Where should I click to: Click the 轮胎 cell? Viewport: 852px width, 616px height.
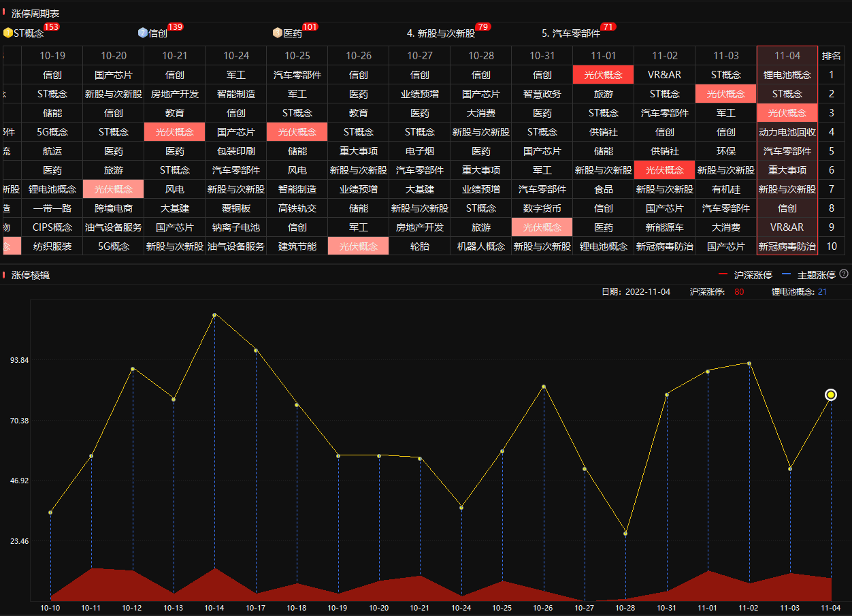(x=420, y=246)
